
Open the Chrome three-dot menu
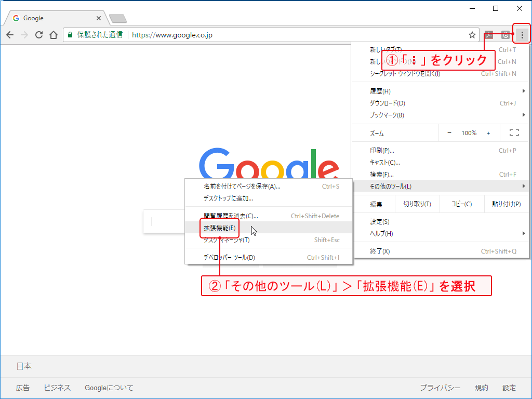[522, 35]
